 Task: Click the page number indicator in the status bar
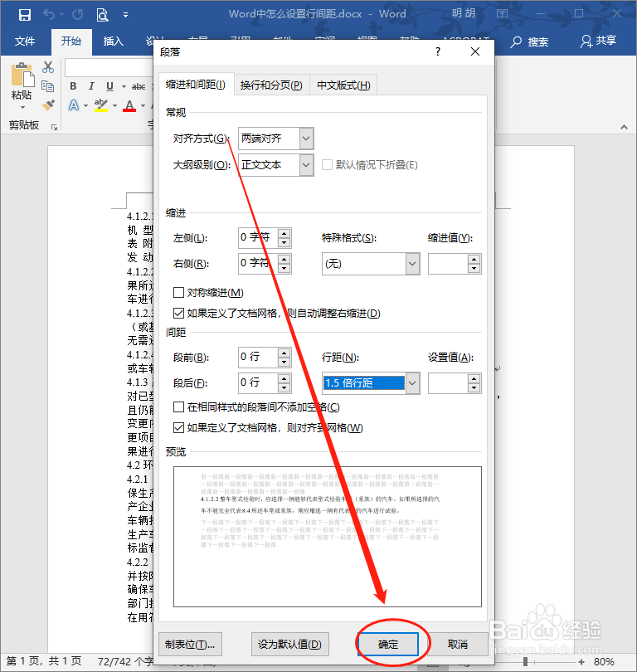click(44, 661)
